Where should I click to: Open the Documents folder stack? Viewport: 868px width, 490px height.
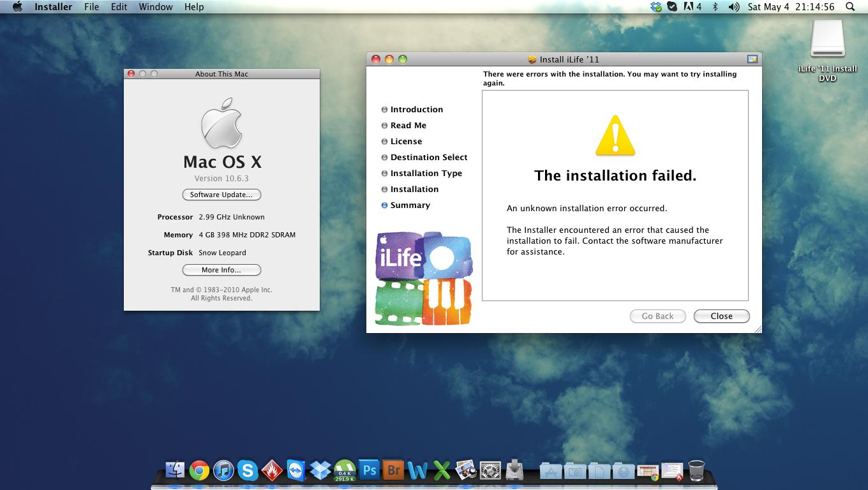[599, 471]
